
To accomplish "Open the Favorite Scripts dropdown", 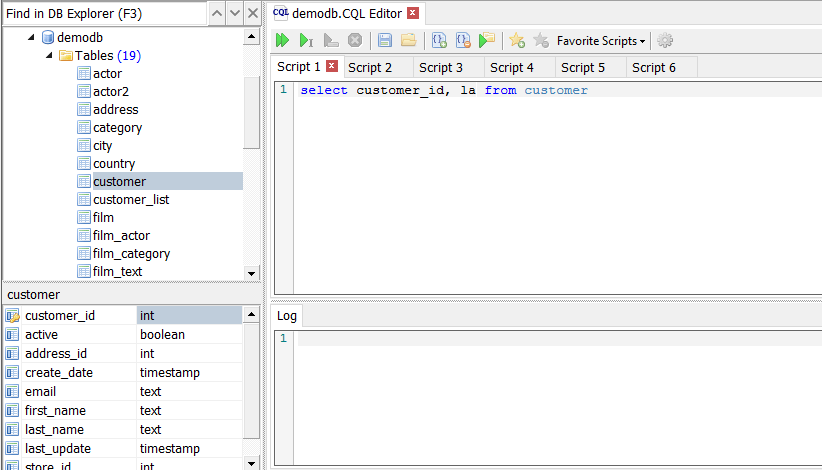I will (x=601, y=41).
